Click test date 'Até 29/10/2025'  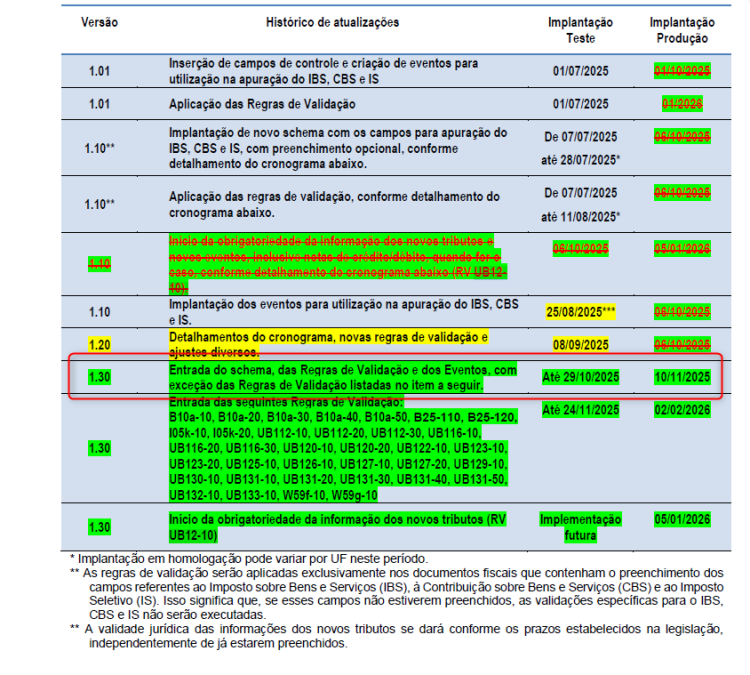pos(580,377)
